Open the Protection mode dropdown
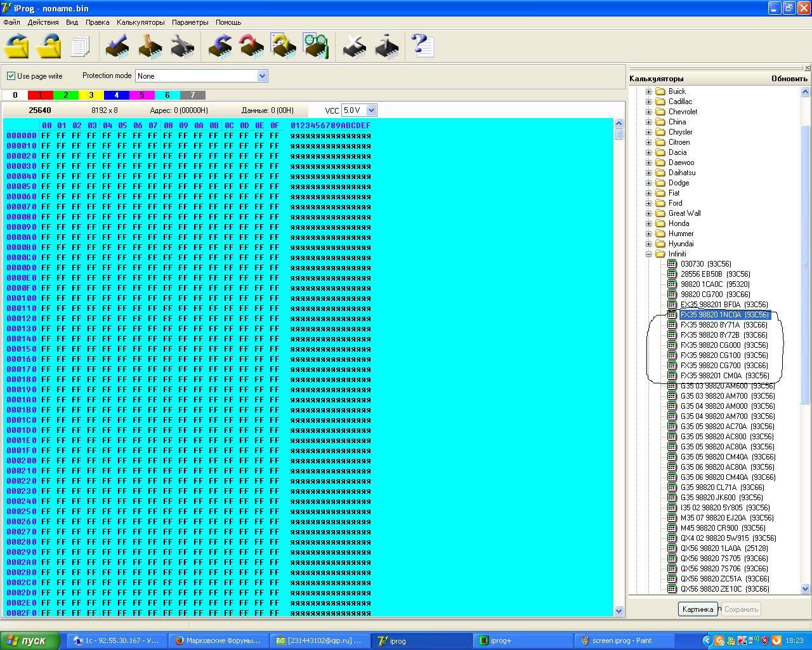Image resolution: width=812 pixels, height=650 pixels. pyautogui.click(x=262, y=76)
